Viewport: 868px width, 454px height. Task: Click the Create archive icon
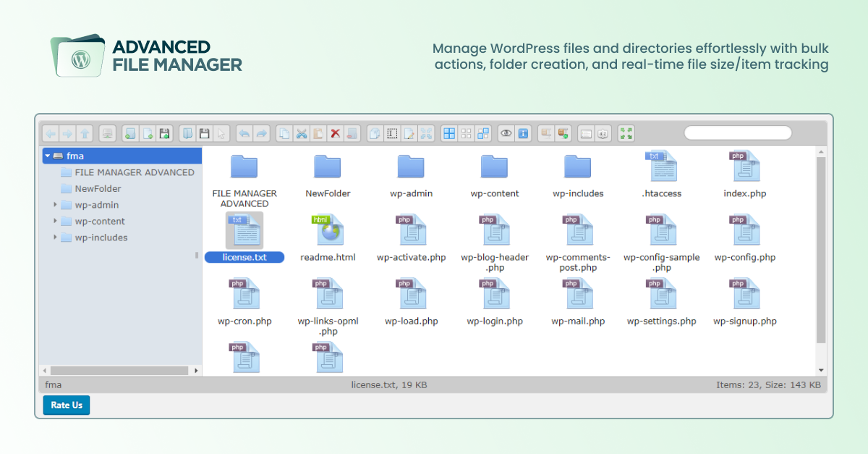pyautogui.click(x=563, y=133)
